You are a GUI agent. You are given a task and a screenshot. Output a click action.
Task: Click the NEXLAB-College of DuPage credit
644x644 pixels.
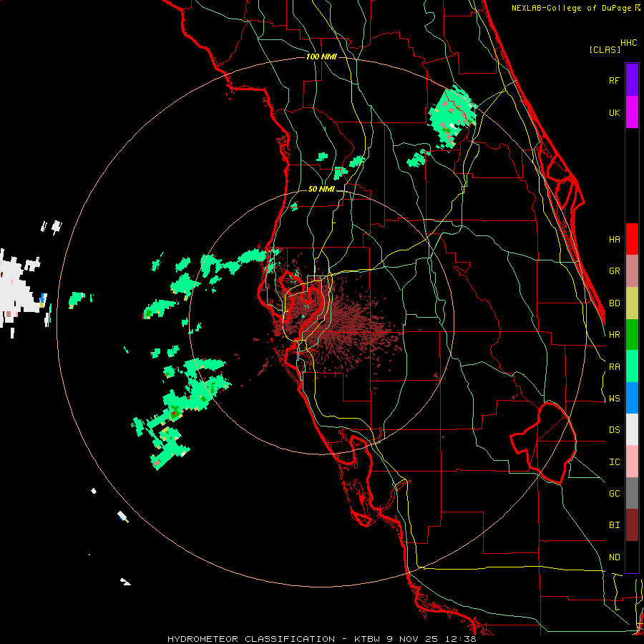575,8
